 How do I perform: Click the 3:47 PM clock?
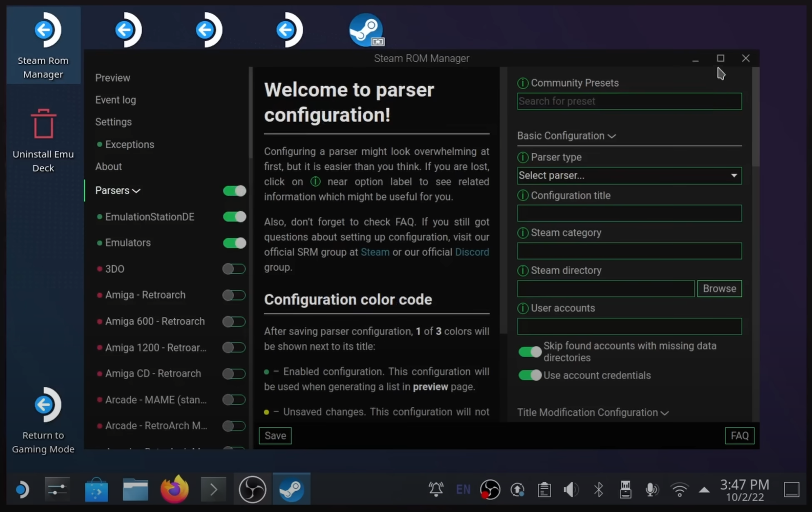click(745, 485)
